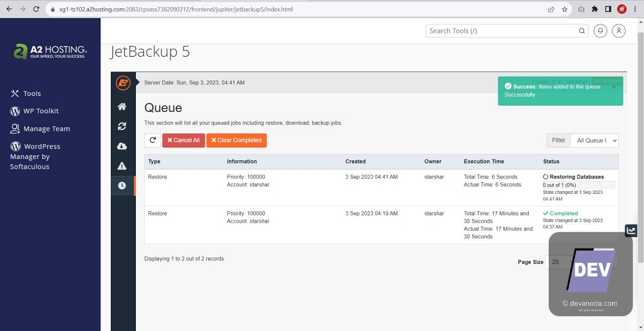Click the JetBackup orange logo icon
Screen dimensions: 644x331
coord(123,83)
